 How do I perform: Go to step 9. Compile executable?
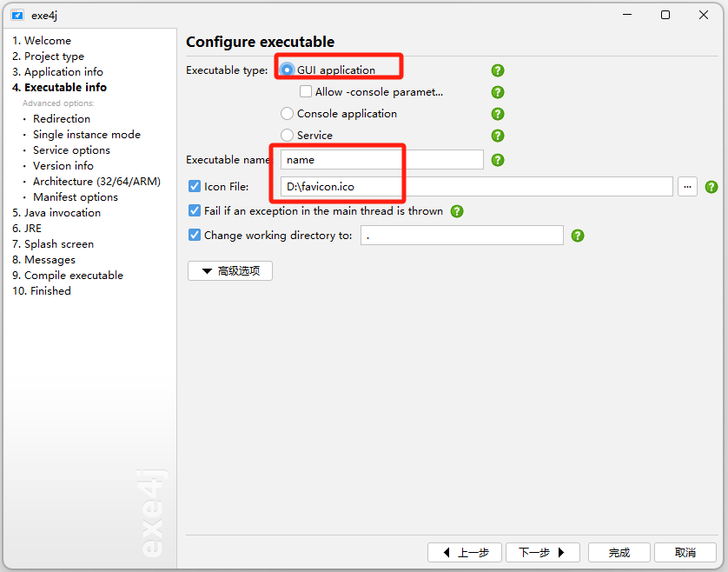(x=68, y=276)
